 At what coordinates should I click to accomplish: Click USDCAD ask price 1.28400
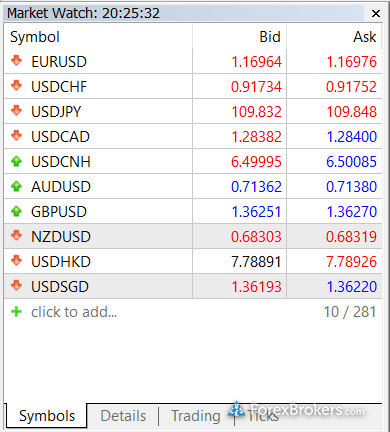click(352, 137)
